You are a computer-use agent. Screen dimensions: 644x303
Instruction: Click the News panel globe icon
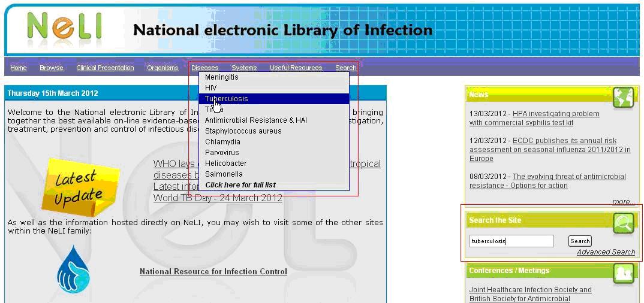click(623, 96)
